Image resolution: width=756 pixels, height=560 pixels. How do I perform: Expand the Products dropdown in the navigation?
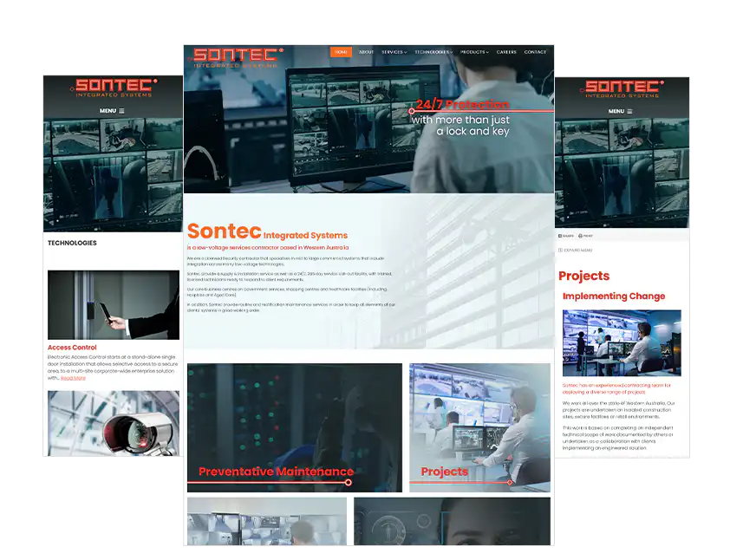click(x=474, y=52)
